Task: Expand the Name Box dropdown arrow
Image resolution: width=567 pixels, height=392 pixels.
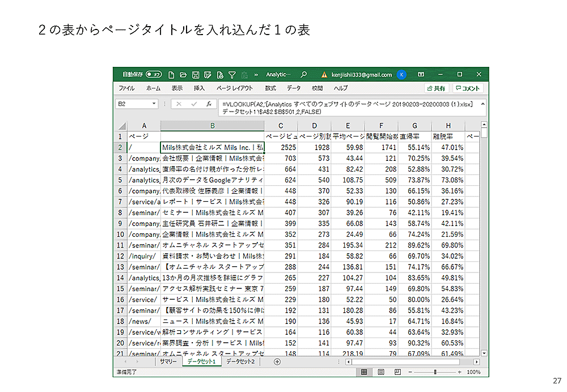Action: pos(154,104)
